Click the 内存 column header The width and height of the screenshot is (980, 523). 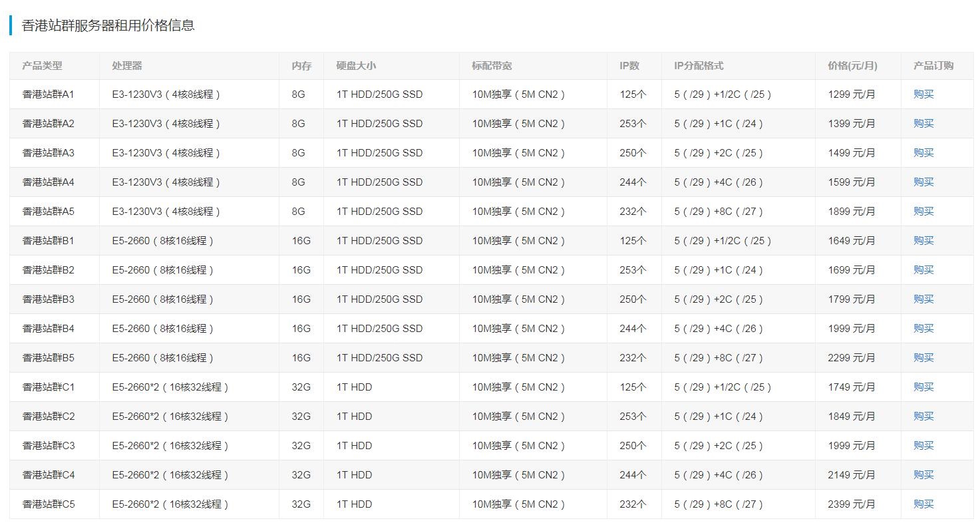coord(301,66)
